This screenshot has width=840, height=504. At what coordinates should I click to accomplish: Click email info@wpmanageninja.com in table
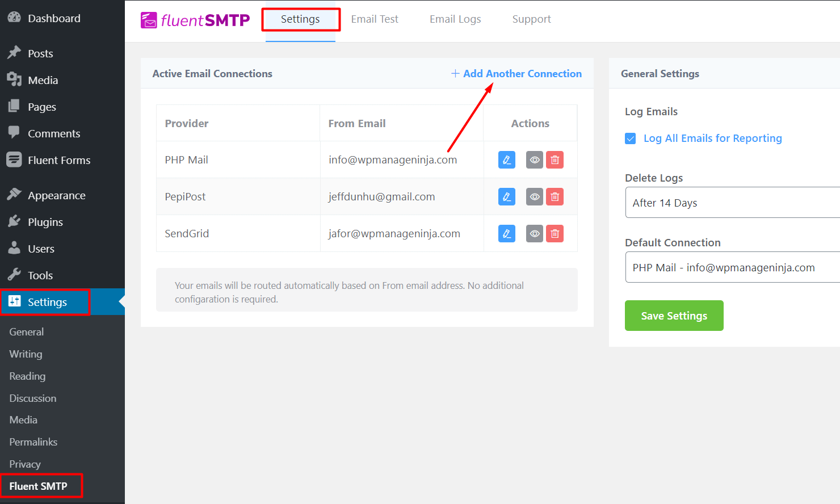click(x=393, y=160)
